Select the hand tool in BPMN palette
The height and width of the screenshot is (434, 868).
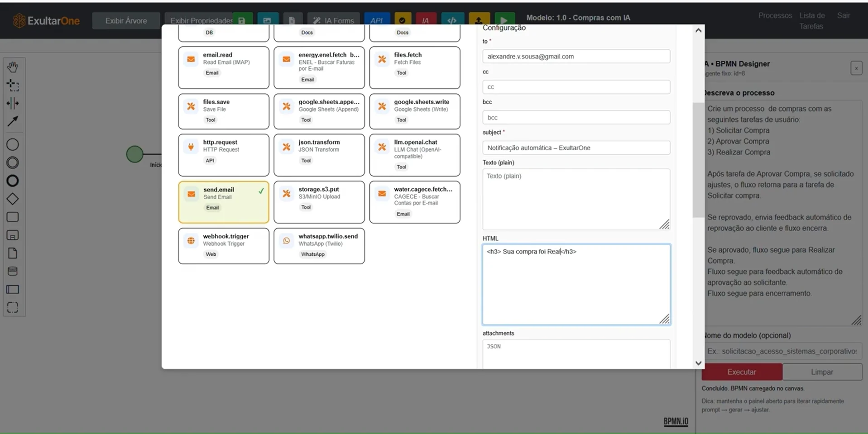[x=13, y=67]
